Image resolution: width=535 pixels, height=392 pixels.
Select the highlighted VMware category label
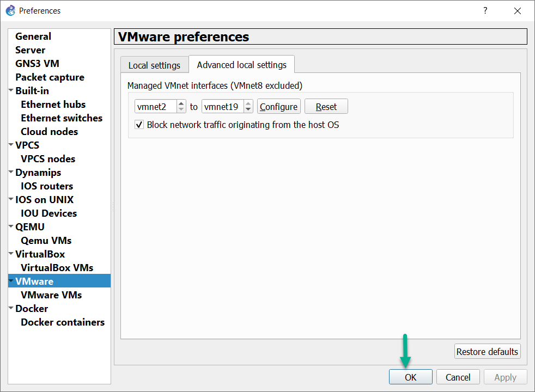click(34, 281)
